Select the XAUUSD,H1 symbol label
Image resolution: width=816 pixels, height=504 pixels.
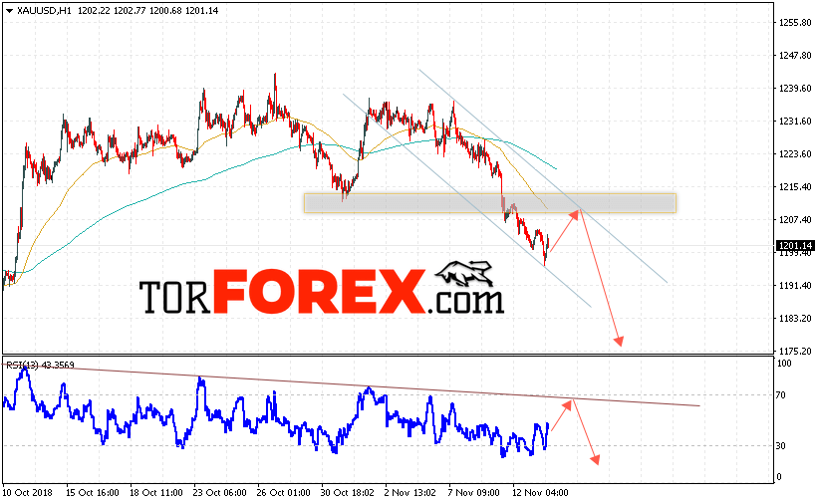(44, 10)
